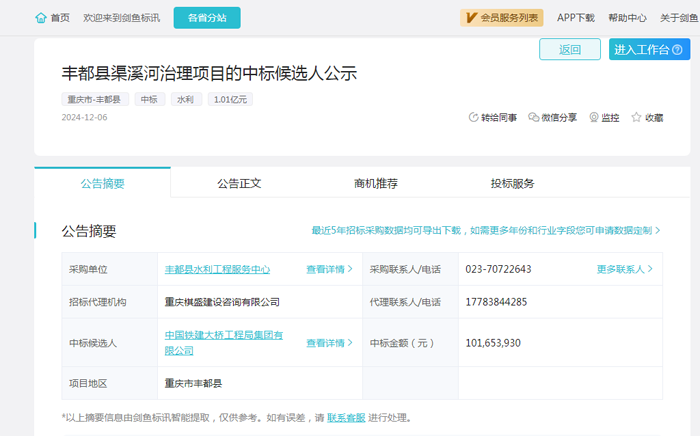Click the 转给同事 forward icon
The height and width of the screenshot is (436, 700).
click(474, 118)
